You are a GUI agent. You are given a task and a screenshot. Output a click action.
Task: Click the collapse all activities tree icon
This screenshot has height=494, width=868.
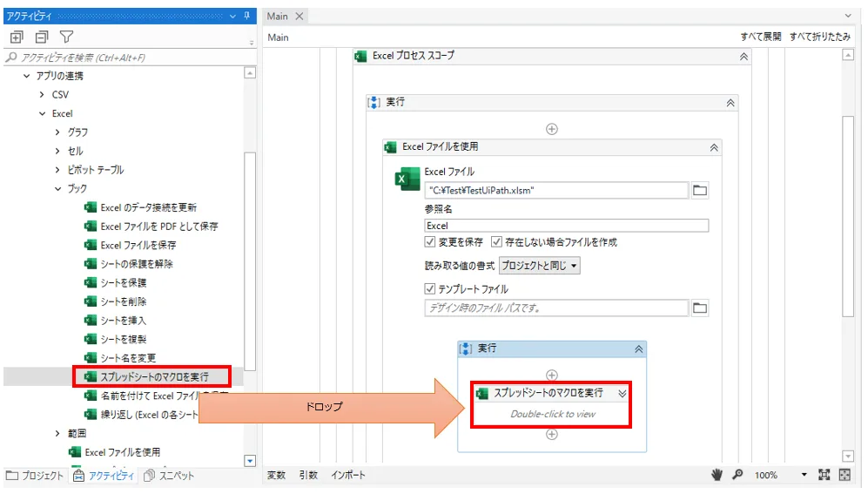41,37
